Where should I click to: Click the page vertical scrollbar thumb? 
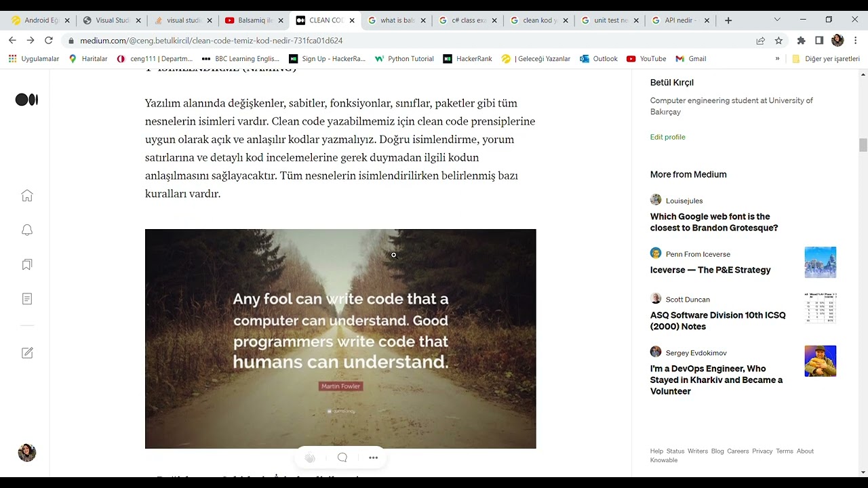coord(863,145)
